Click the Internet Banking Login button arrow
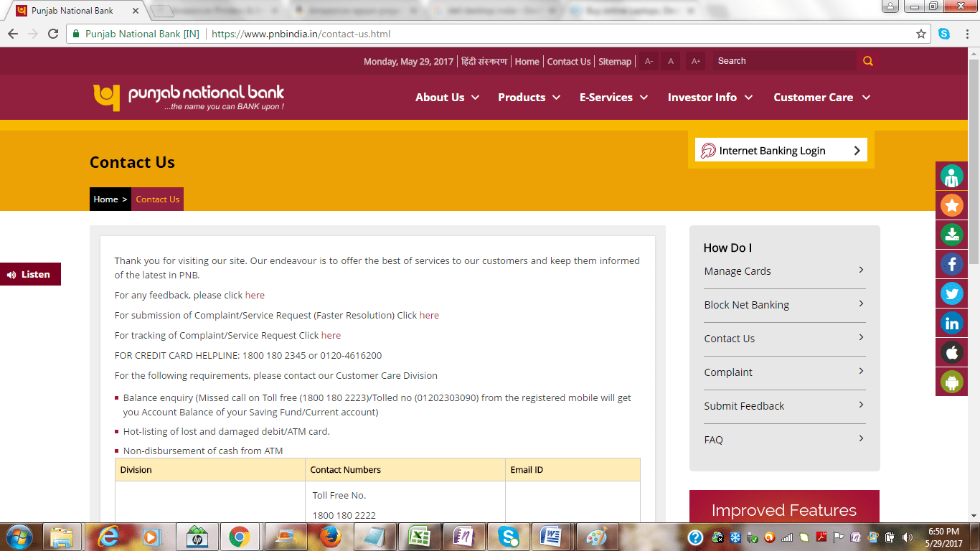This screenshot has width=980, height=551. coord(857,151)
